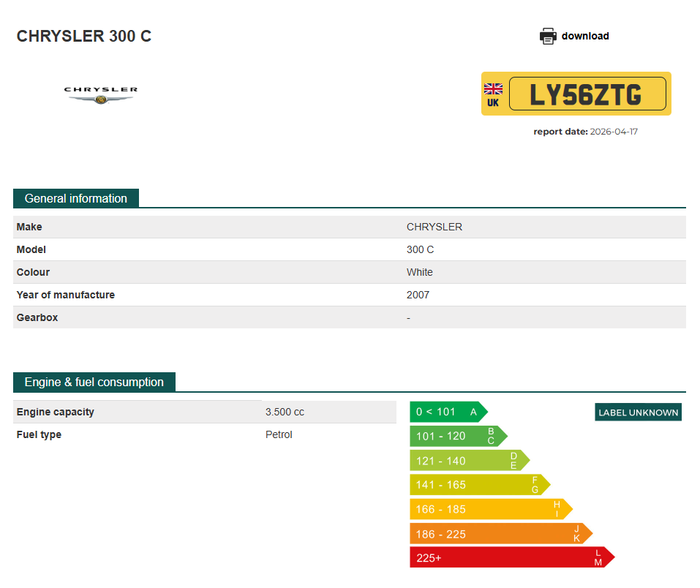Click the Make row label
This screenshot has height=588, width=700.
(29, 227)
